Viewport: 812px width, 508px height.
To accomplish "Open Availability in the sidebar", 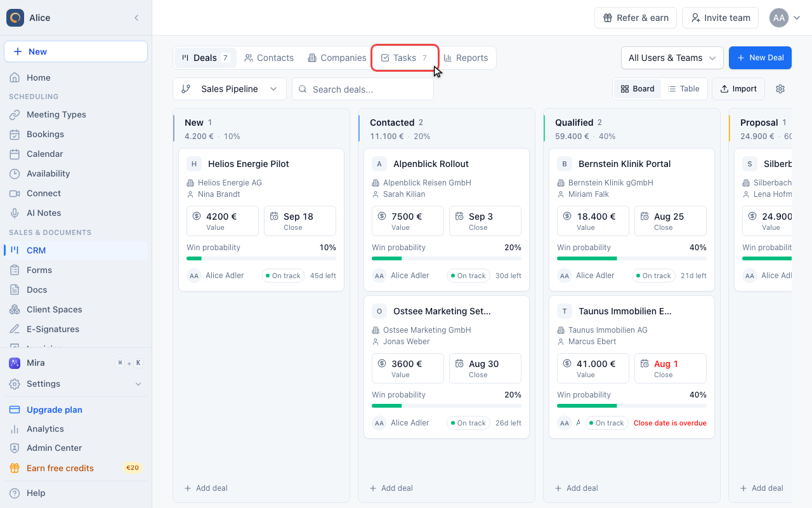I will click(x=76, y=173).
